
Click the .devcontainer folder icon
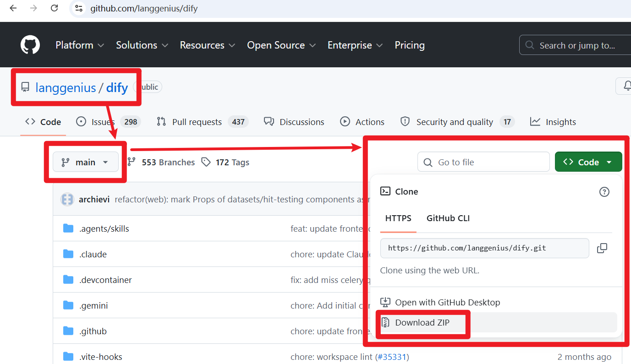(68, 280)
